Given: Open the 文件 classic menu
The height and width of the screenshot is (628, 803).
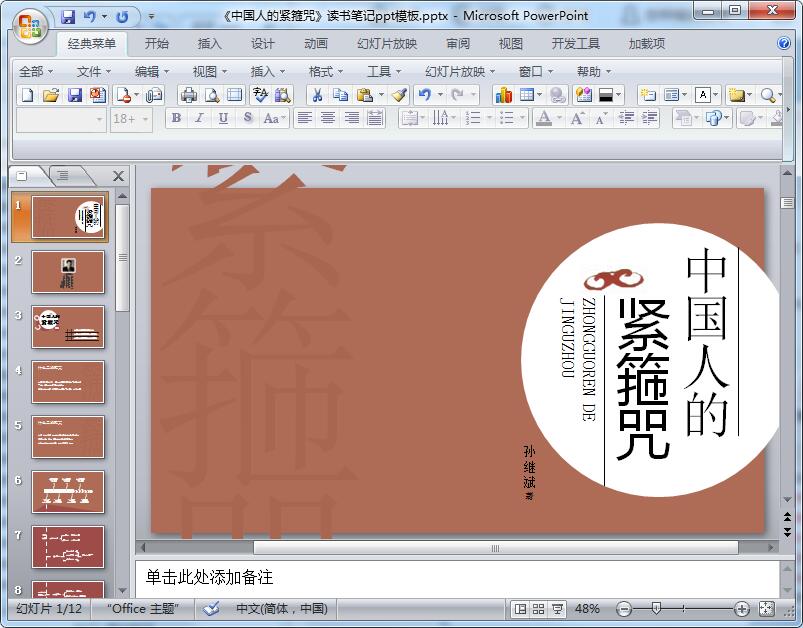Looking at the screenshot, I should (93, 72).
